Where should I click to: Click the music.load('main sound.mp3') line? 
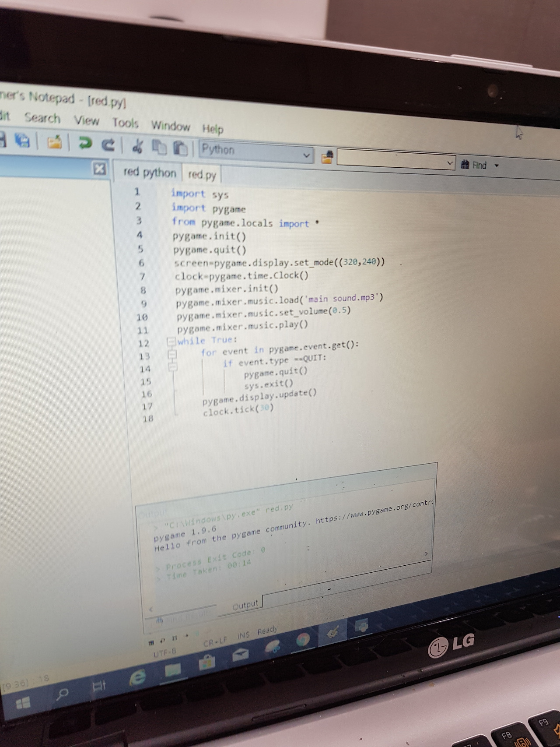pos(280,300)
